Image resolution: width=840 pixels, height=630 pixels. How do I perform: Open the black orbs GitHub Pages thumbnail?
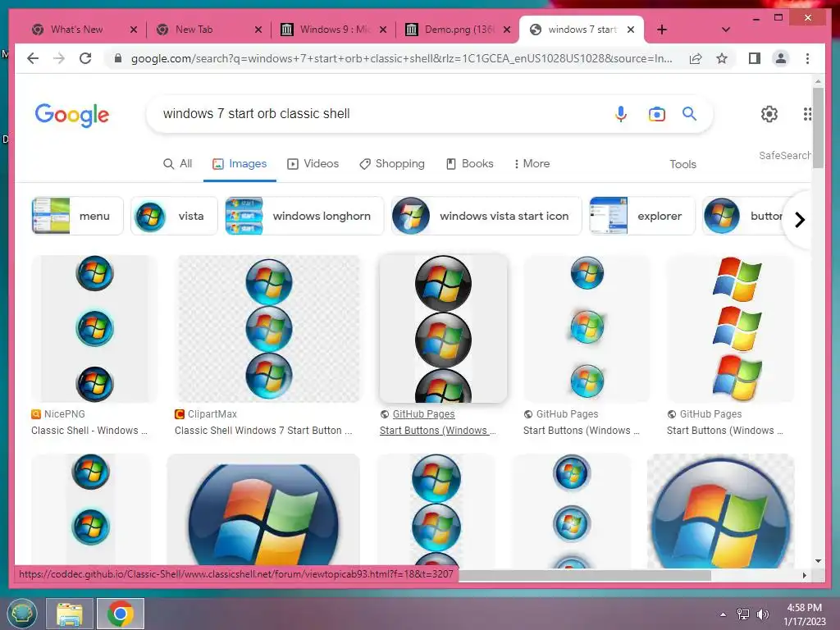(x=443, y=329)
